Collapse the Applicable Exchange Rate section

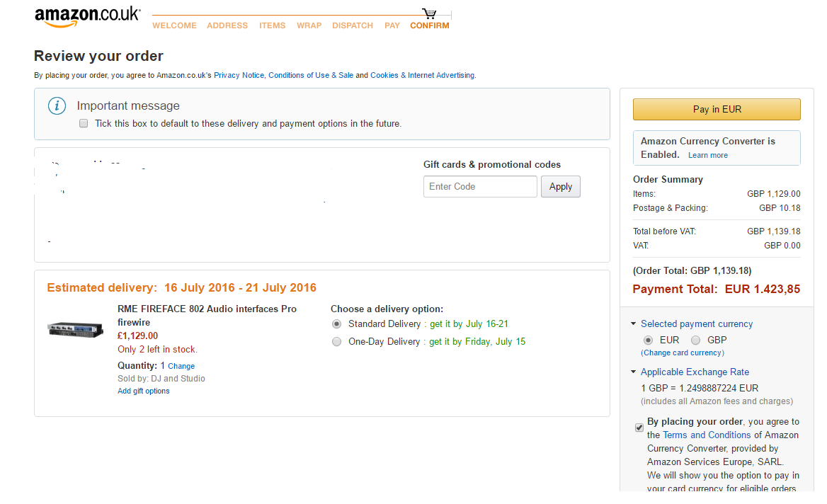pos(633,372)
